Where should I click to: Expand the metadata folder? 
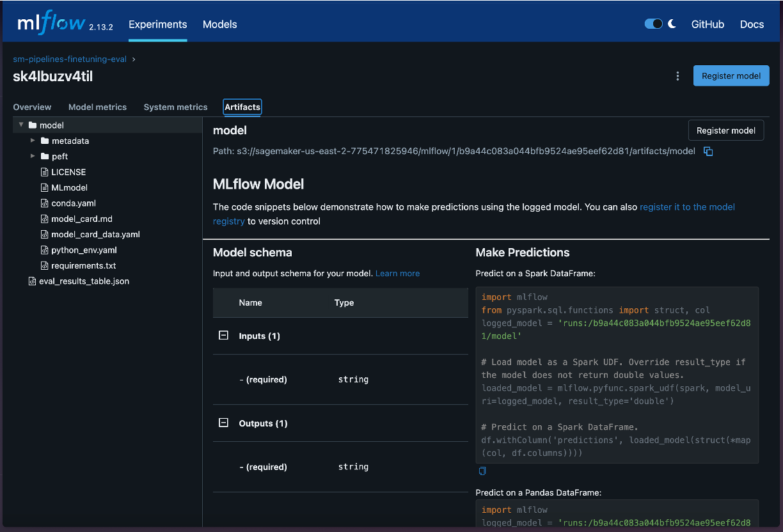tap(33, 141)
